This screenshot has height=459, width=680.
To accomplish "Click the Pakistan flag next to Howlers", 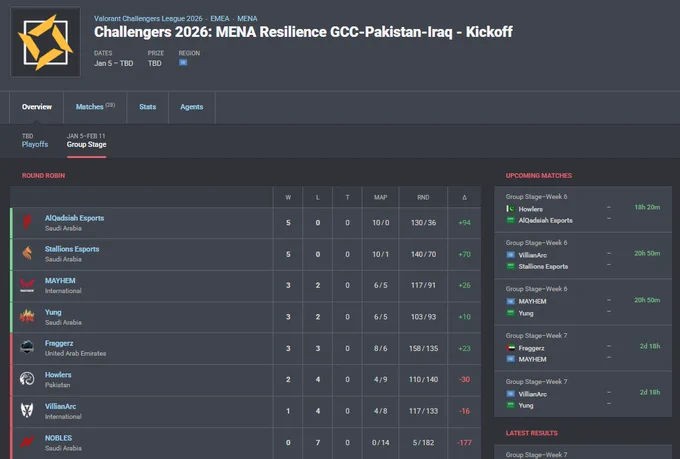I will tap(510, 209).
